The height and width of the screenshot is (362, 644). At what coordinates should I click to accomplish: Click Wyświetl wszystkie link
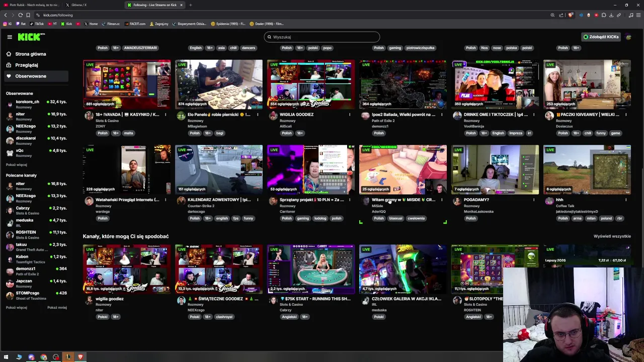click(x=612, y=236)
